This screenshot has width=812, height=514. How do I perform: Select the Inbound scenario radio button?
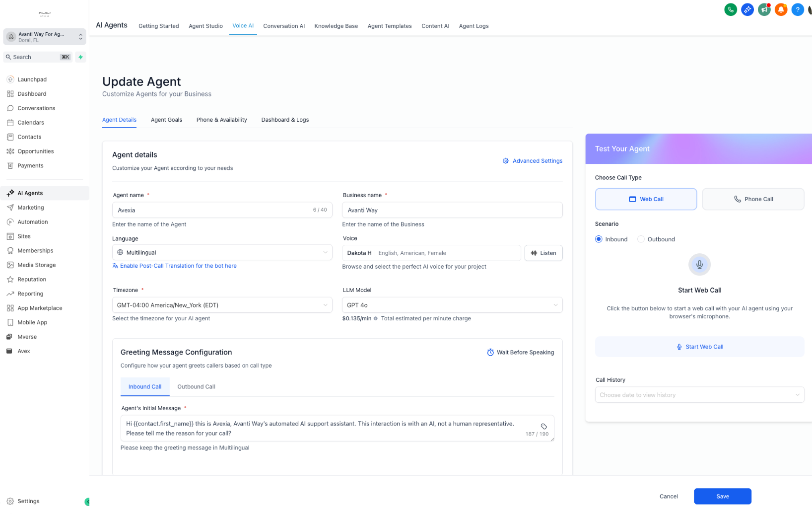pos(599,239)
